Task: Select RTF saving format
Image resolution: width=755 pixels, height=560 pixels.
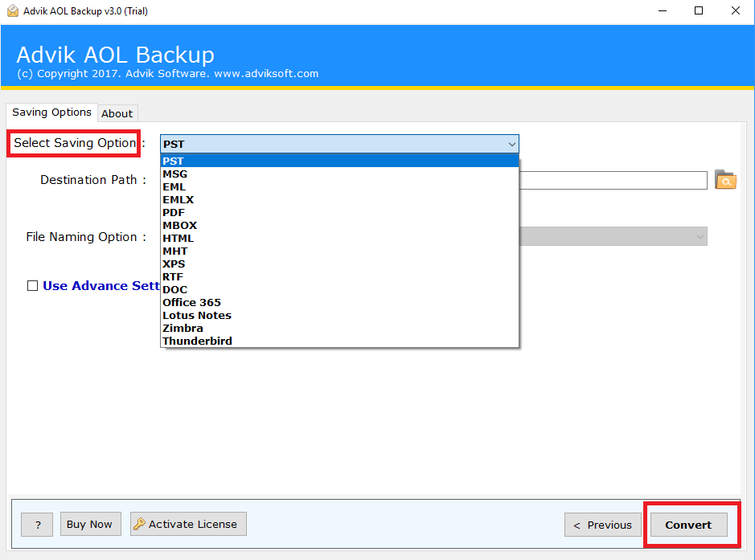Action: coord(339,276)
